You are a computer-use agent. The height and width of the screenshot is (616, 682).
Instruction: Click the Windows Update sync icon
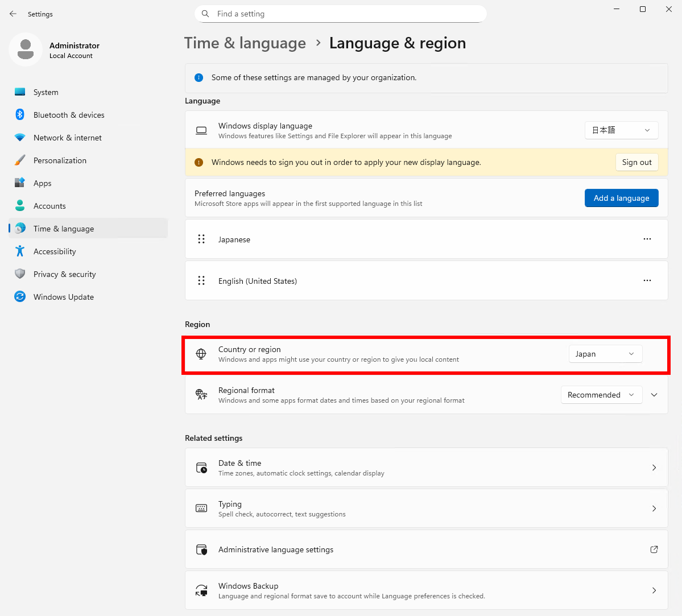click(20, 297)
